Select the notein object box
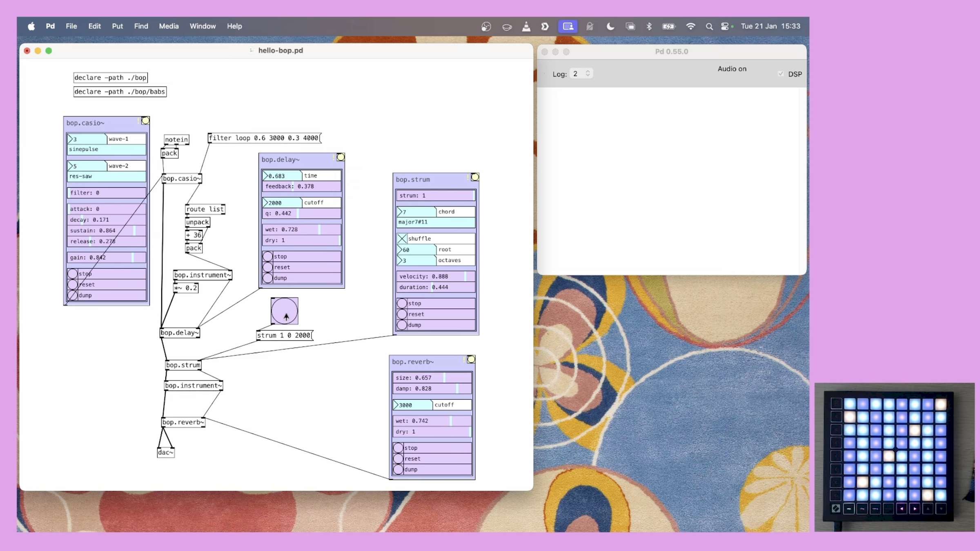Screen dimensions: 980x551 [x=176, y=140]
